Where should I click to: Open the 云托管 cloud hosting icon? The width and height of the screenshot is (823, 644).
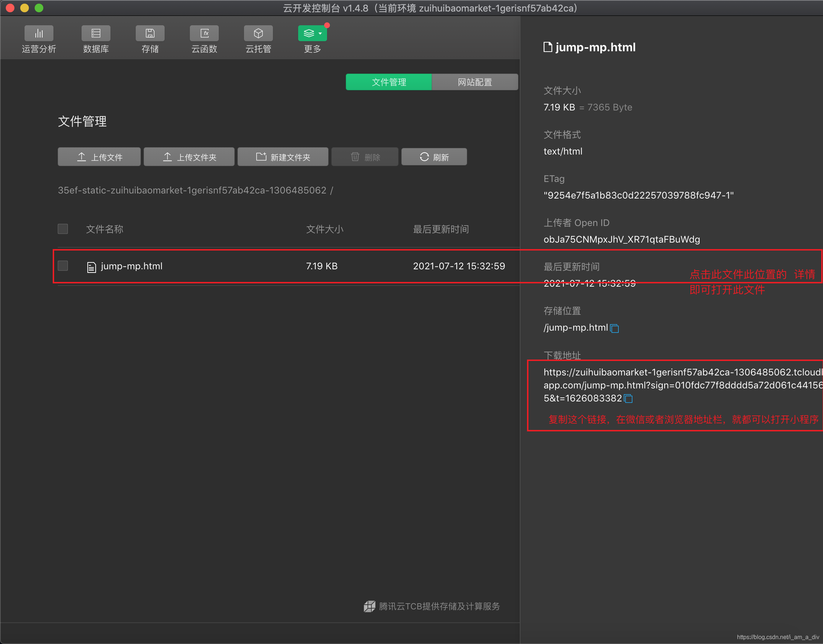[x=258, y=33]
